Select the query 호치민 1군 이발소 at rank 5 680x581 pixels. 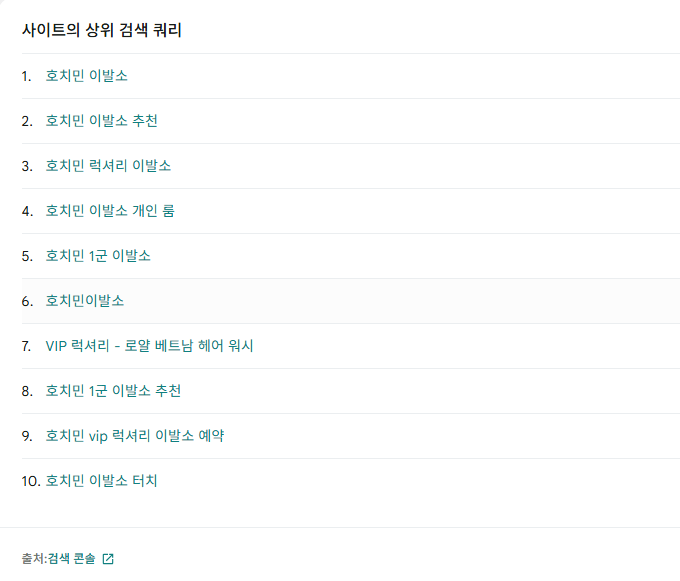98,256
